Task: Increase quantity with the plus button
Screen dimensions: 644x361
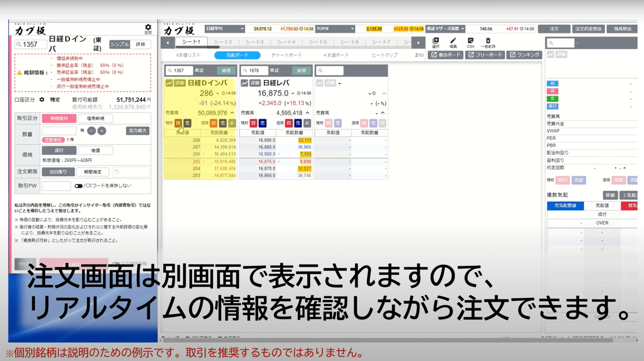Action: pos(102,131)
